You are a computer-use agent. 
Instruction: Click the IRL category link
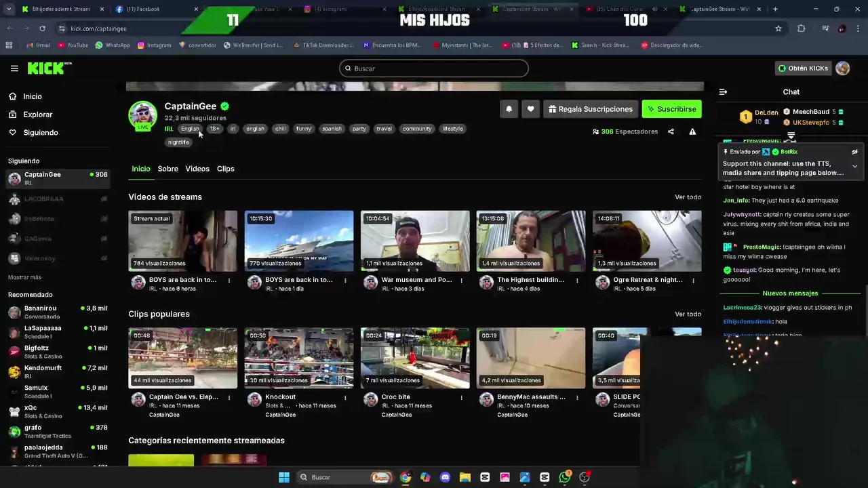(x=169, y=129)
